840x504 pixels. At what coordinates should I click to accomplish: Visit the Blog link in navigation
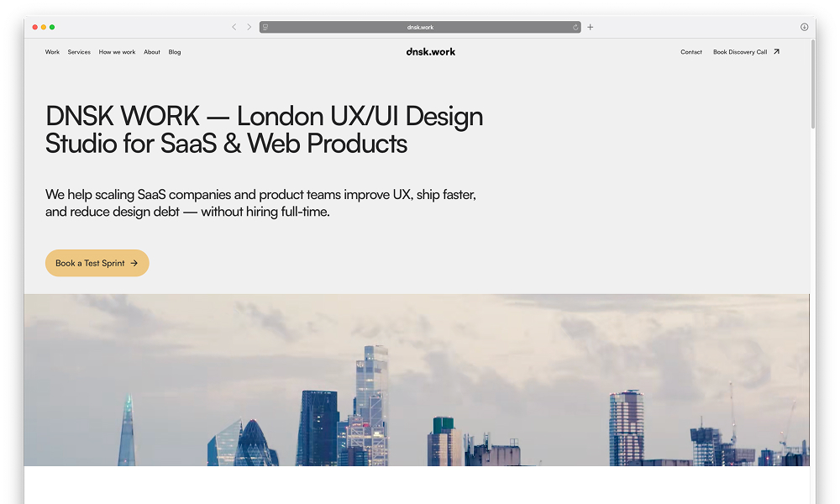coord(175,52)
